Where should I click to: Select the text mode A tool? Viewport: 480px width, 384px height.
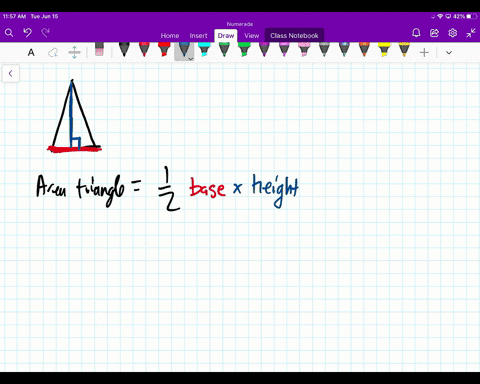(x=31, y=52)
